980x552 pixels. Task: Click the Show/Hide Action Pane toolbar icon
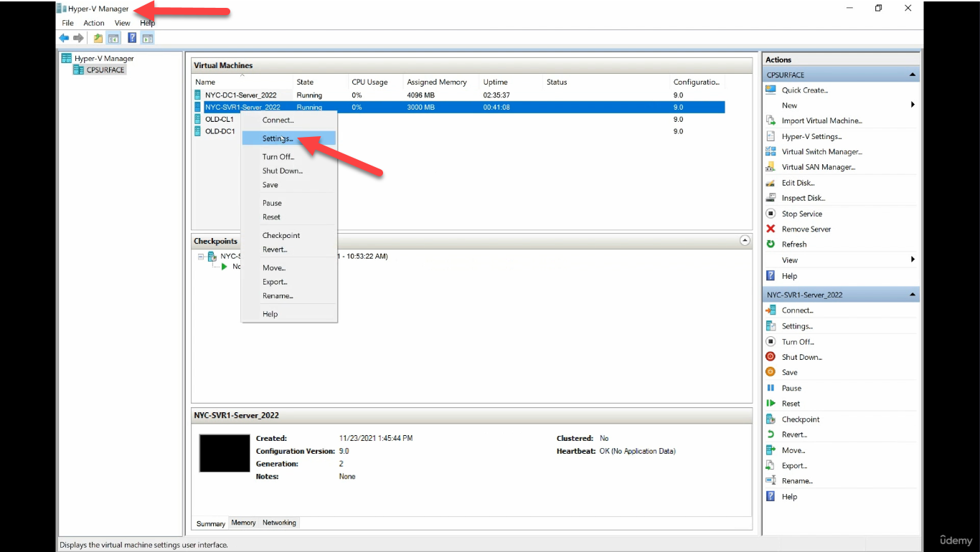tap(147, 38)
